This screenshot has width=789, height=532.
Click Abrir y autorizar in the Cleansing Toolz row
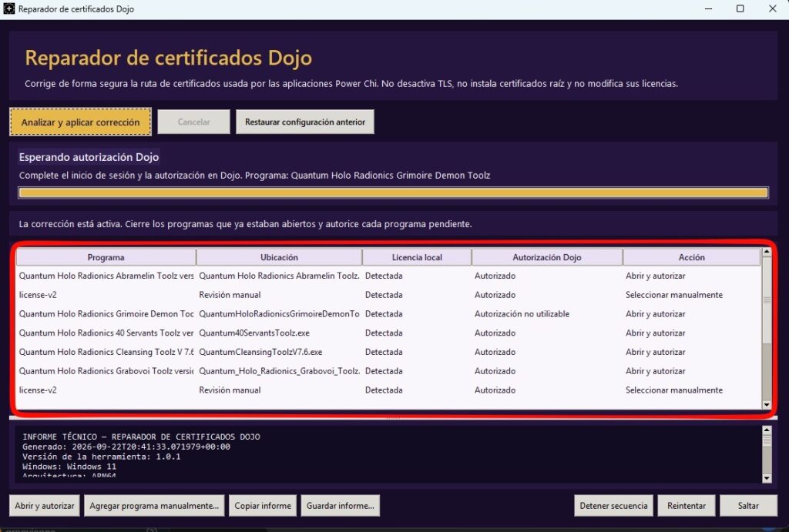point(655,352)
